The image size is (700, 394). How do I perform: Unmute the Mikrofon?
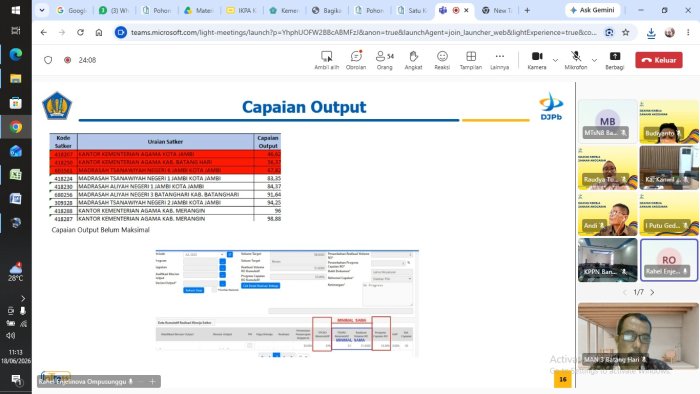[x=576, y=60]
